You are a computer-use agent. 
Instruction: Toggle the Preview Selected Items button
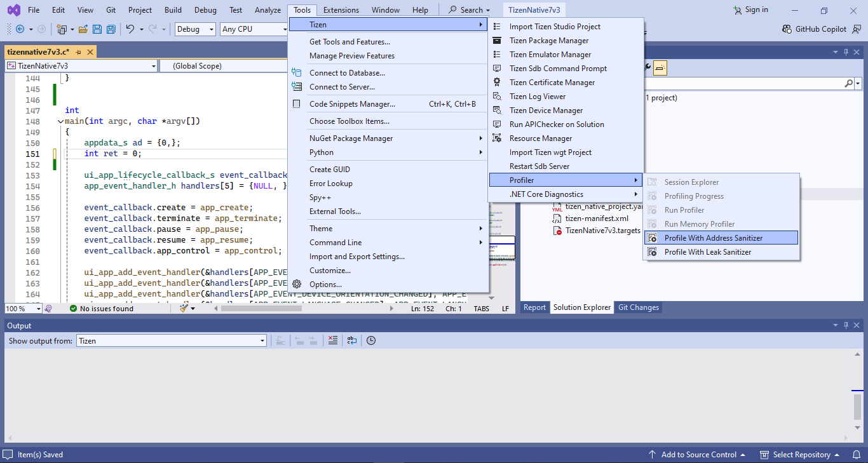(660, 67)
